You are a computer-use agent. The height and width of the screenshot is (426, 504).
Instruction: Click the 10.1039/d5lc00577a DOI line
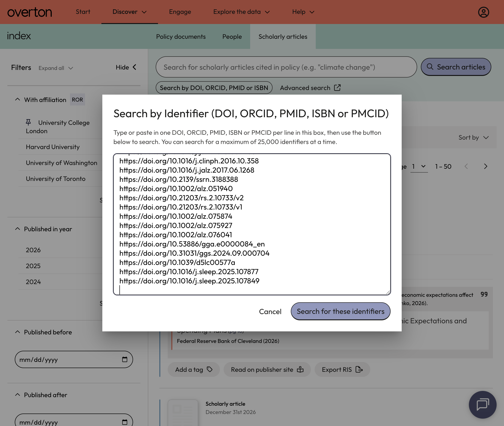(x=177, y=262)
